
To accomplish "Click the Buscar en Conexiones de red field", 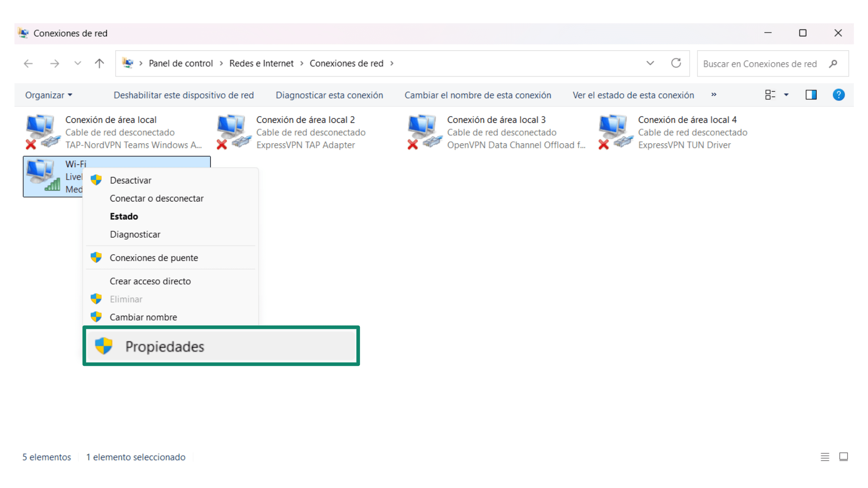I will tap(760, 64).
